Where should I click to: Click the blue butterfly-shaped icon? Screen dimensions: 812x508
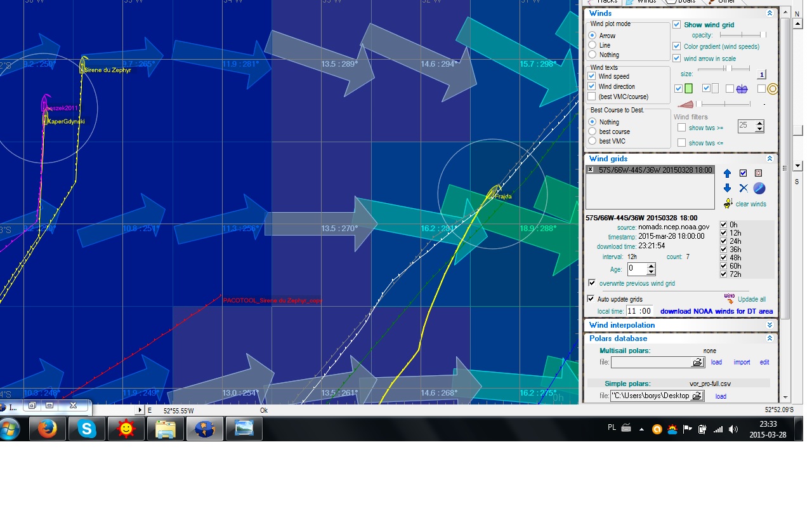pos(742,89)
